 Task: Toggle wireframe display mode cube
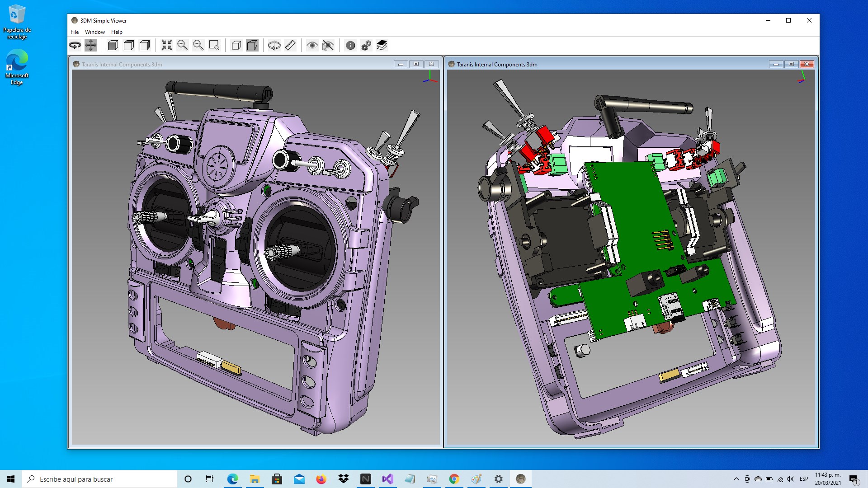[236, 45]
